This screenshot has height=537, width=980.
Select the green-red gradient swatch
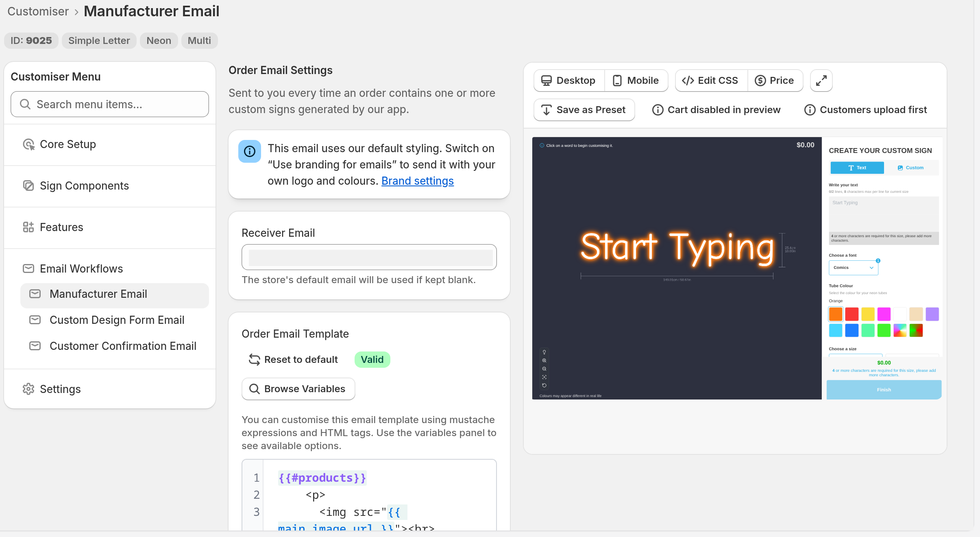(x=916, y=331)
